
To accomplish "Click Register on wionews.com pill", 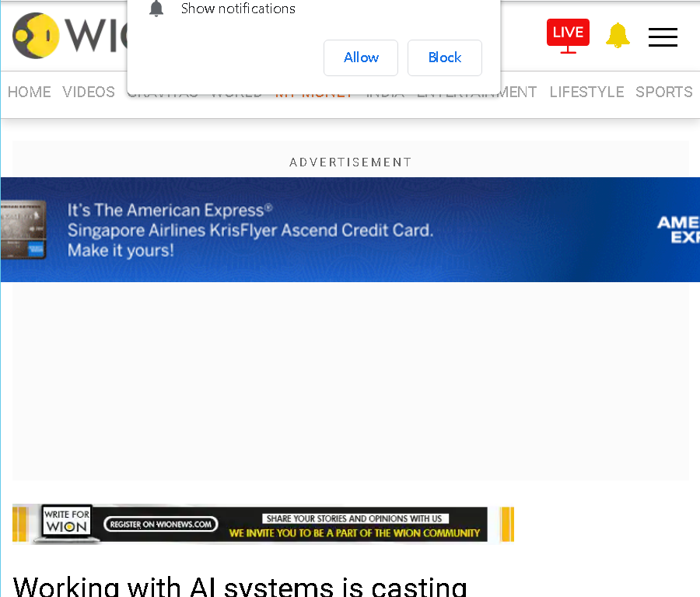I will 161,524.
